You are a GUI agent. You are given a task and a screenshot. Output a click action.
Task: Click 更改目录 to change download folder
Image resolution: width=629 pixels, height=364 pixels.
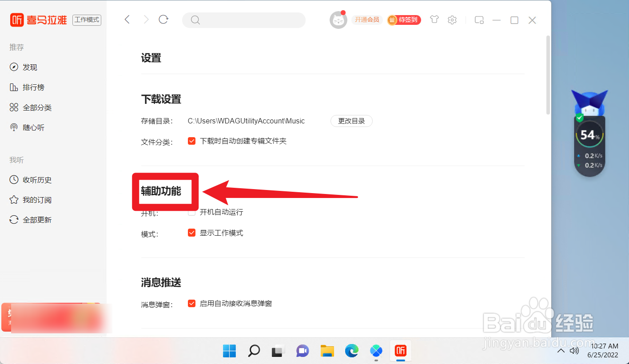point(351,121)
